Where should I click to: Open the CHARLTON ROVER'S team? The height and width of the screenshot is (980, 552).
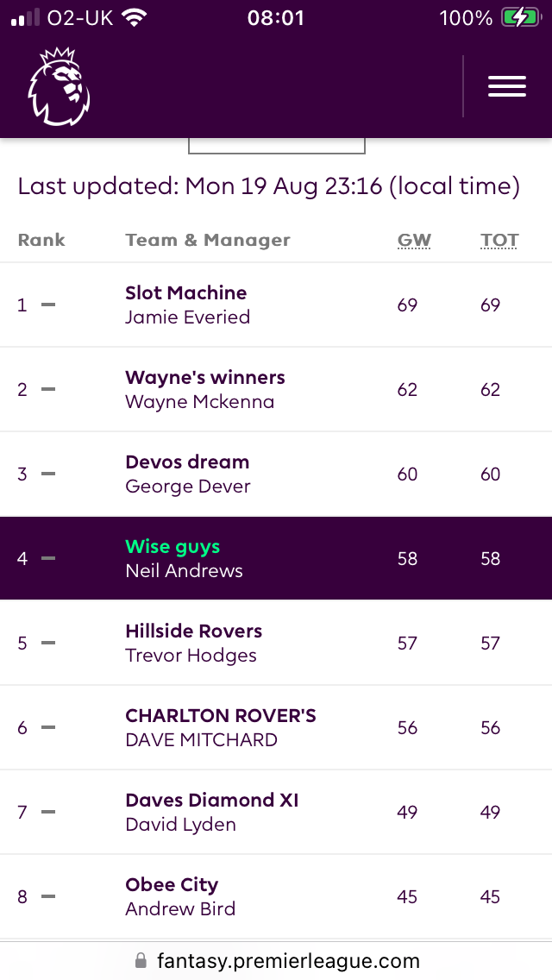pyautogui.click(x=221, y=716)
